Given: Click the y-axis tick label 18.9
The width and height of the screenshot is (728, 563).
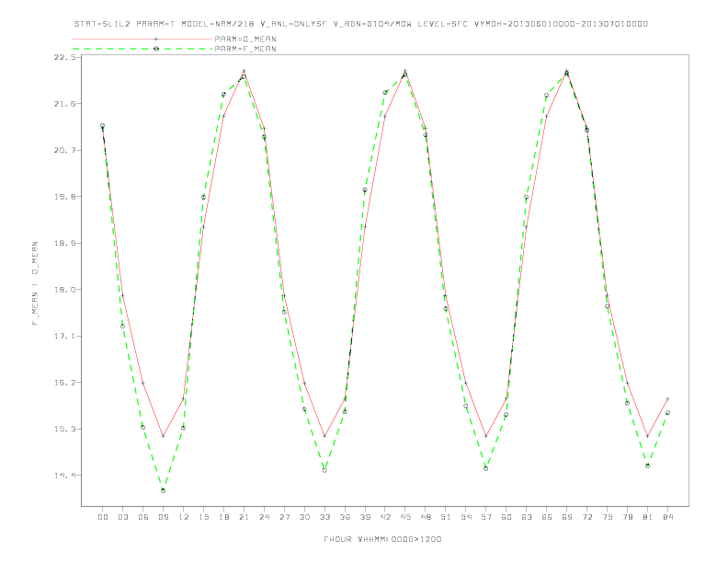Looking at the screenshot, I should tap(64, 243).
